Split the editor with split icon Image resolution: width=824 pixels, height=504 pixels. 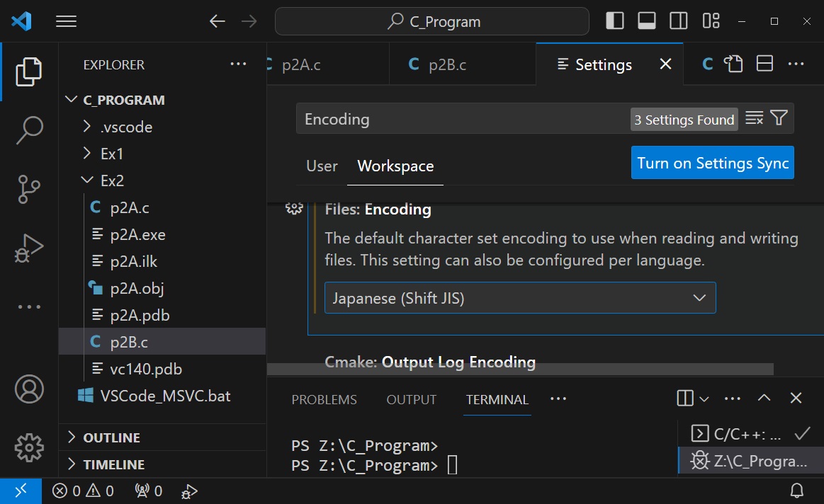tap(764, 64)
